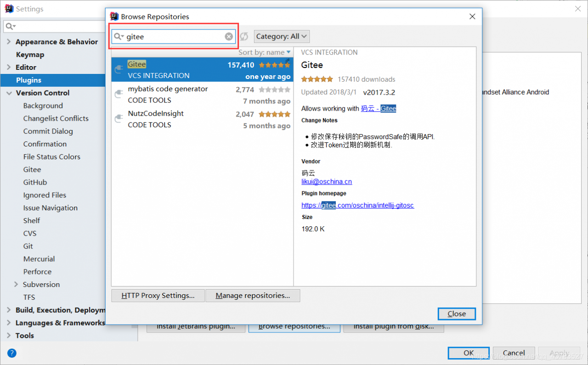Click the v2017.3.2 version text
Screen dimensions: 588x365
pyautogui.click(x=379, y=92)
